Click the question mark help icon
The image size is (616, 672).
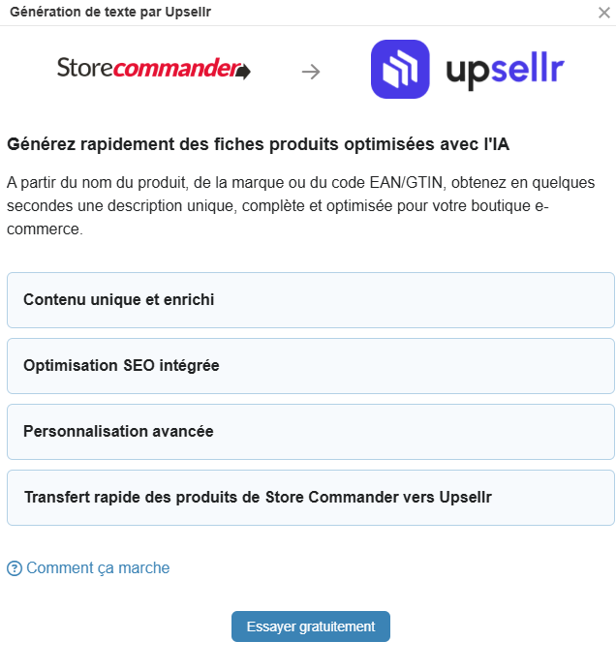coord(15,568)
